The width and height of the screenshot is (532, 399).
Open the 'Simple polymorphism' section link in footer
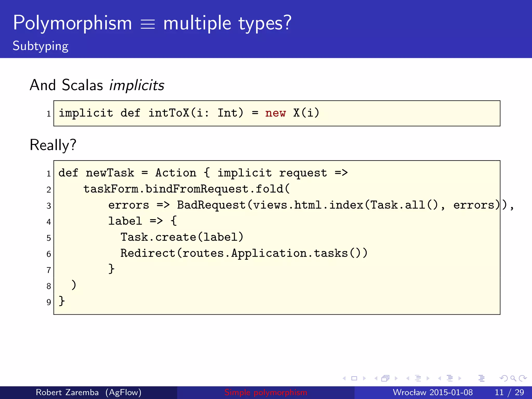click(266, 392)
